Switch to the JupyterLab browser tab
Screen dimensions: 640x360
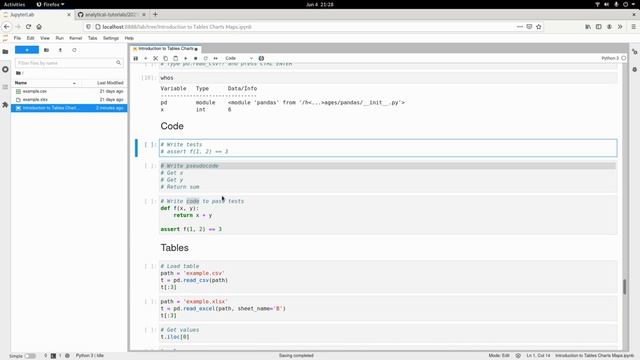[36, 15]
